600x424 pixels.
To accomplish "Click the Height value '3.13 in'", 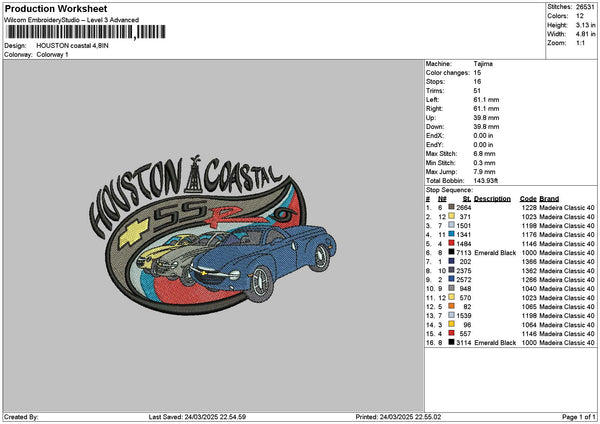I will coord(585,25).
